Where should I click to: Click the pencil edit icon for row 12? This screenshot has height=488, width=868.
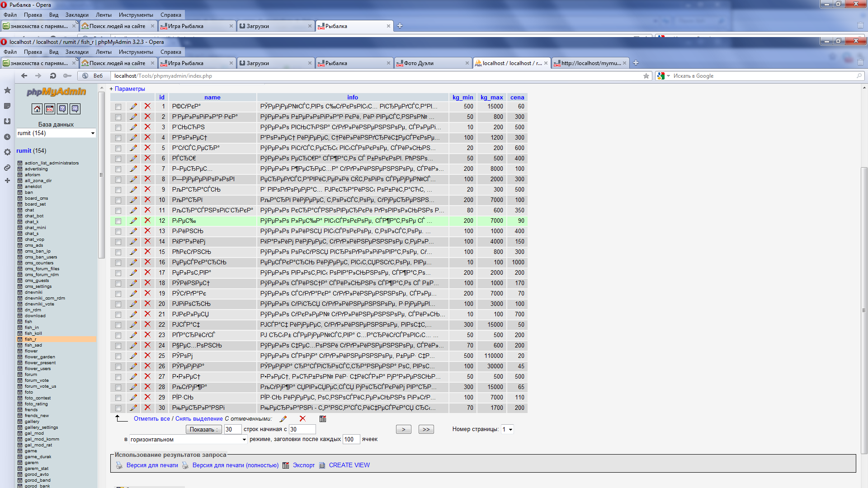[133, 221]
